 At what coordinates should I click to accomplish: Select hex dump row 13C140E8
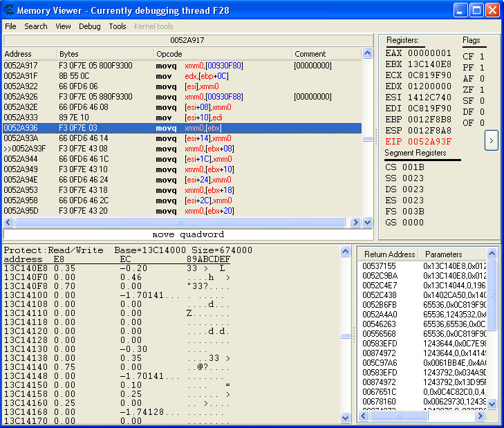[x=118, y=268]
